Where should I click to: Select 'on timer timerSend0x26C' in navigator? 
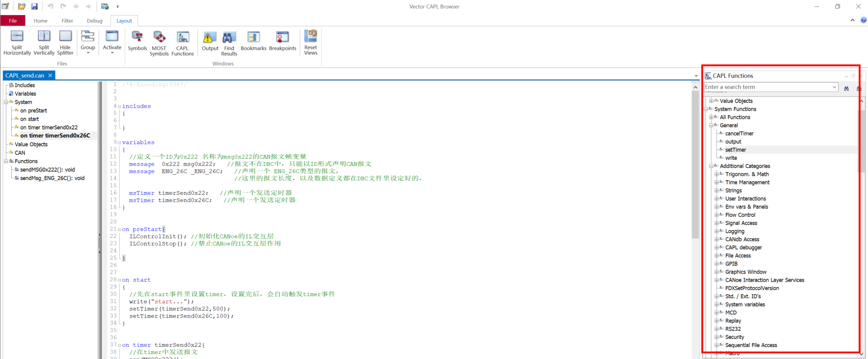coord(55,136)
